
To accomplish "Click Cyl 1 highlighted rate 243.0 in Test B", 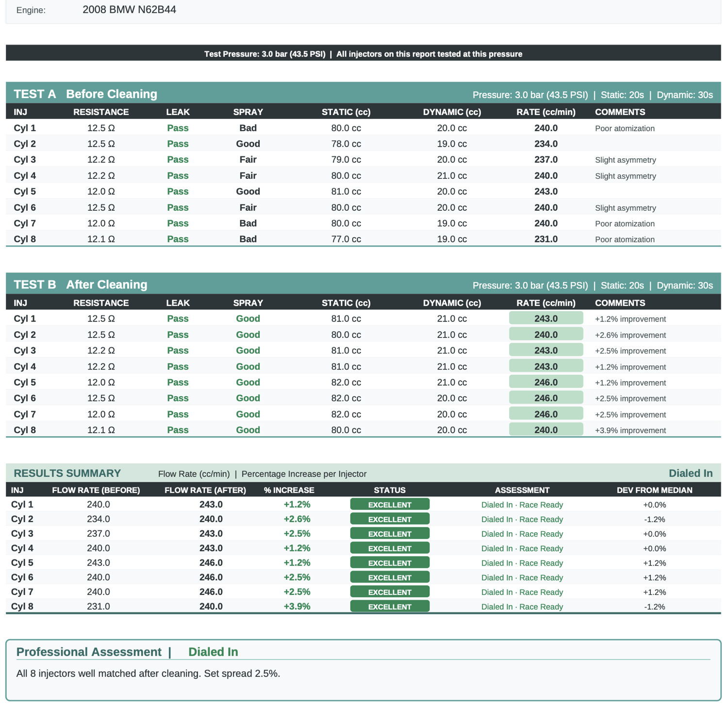I will pyautogui.click(x=546, y=319).
